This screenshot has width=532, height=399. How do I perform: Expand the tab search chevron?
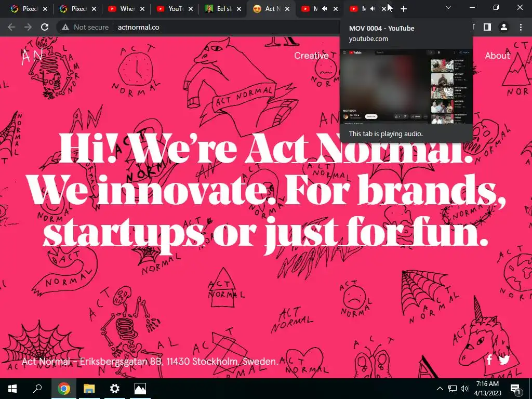click(448, 7)
